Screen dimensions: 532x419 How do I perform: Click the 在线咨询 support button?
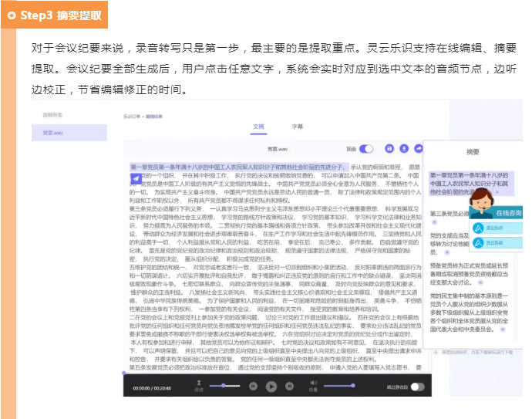[x=507, y=212]
